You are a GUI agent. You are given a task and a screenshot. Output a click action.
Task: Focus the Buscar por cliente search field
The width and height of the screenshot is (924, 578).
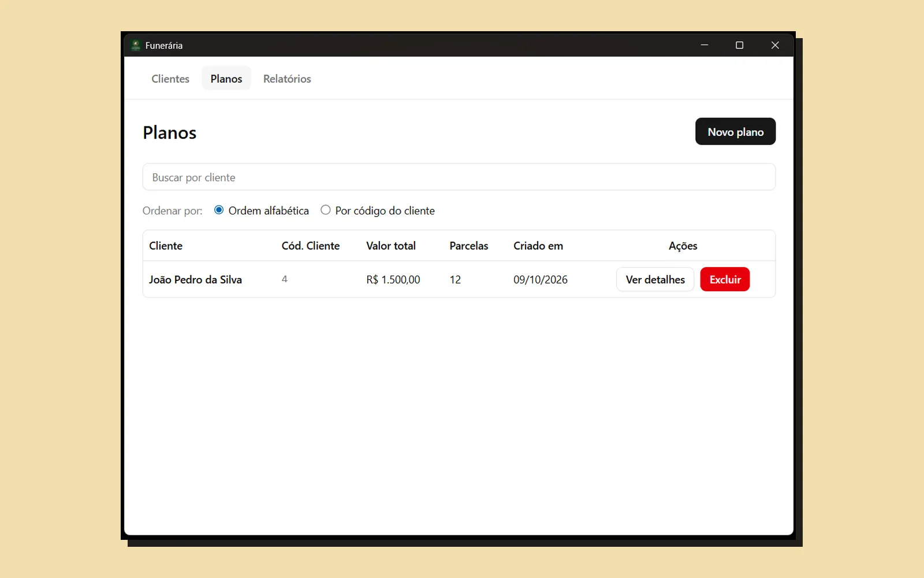[459, 177]
